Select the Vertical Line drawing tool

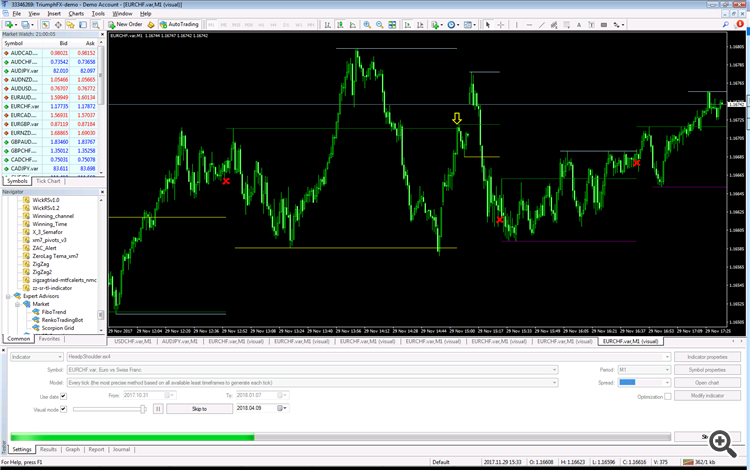point(517,24)
